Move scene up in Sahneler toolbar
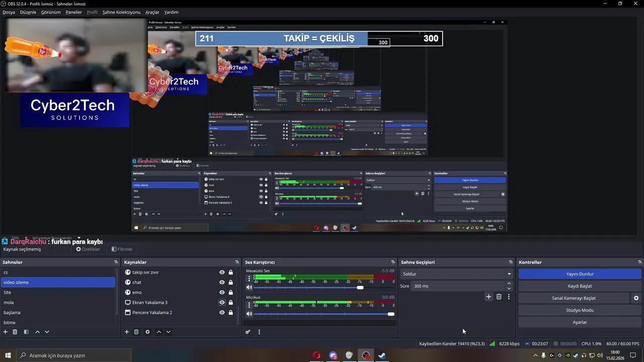This screenshot has width=644, height=362. click(37, 332)
